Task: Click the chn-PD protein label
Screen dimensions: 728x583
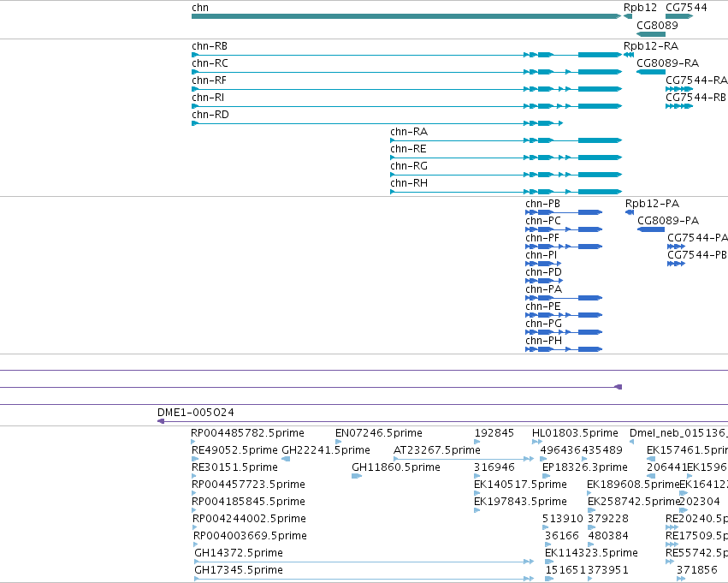Action: (544, 272)
